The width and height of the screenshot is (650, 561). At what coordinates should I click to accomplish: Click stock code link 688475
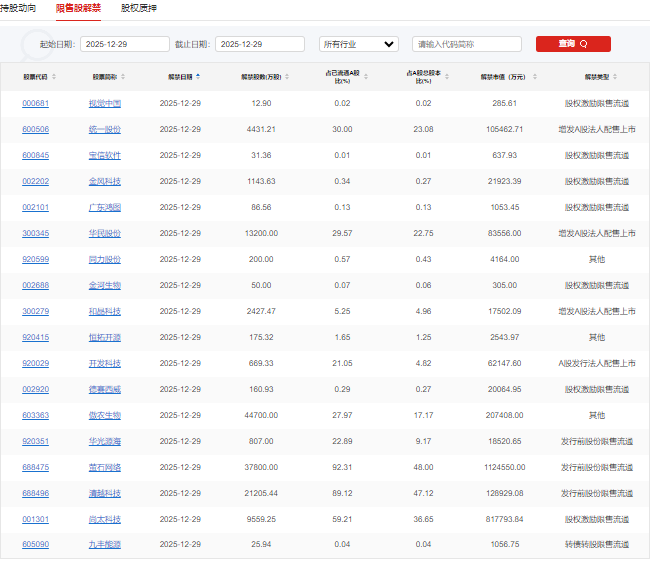[x=35, y=467]
